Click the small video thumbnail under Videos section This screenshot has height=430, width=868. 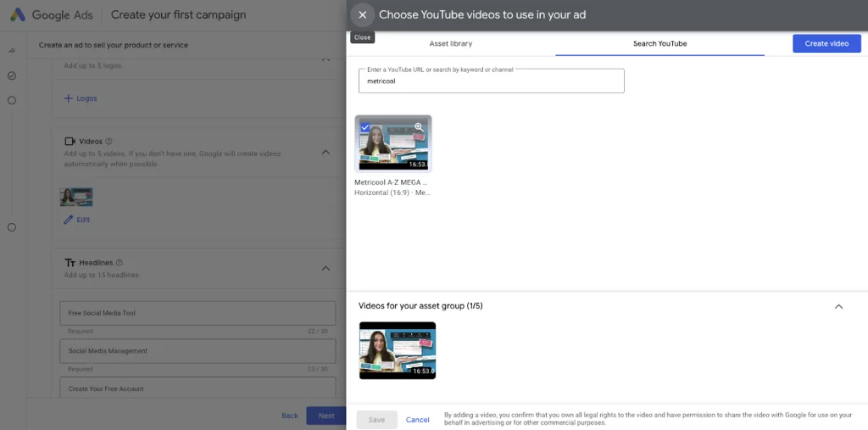tap(76, 197)
